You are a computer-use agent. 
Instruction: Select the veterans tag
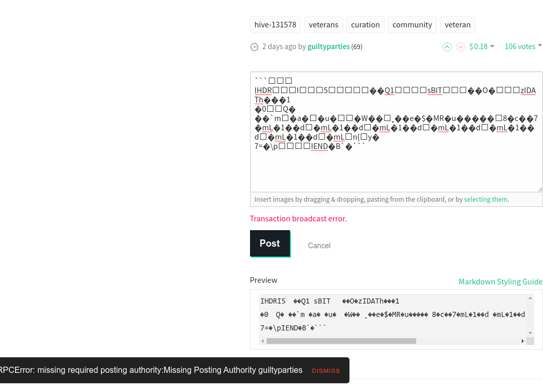click(x=324, y=24)
